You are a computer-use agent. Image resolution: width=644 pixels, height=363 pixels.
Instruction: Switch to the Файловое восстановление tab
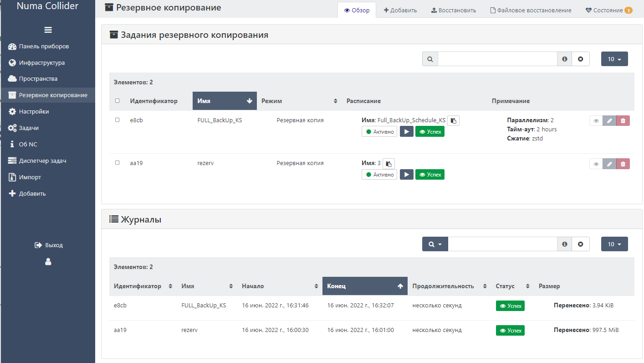pos(531,10)
